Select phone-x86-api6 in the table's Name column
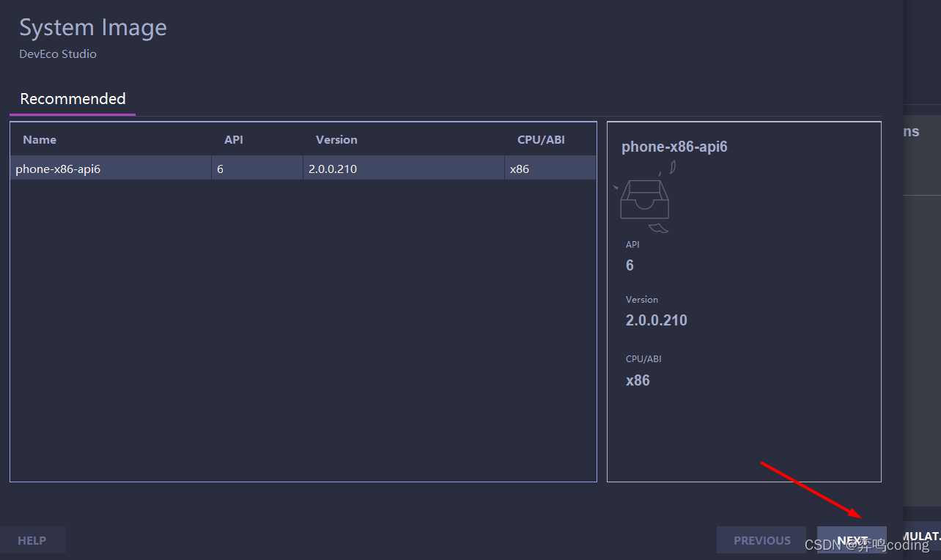The image size is (941, 560). pyautogui.click(x=111, y=168)
